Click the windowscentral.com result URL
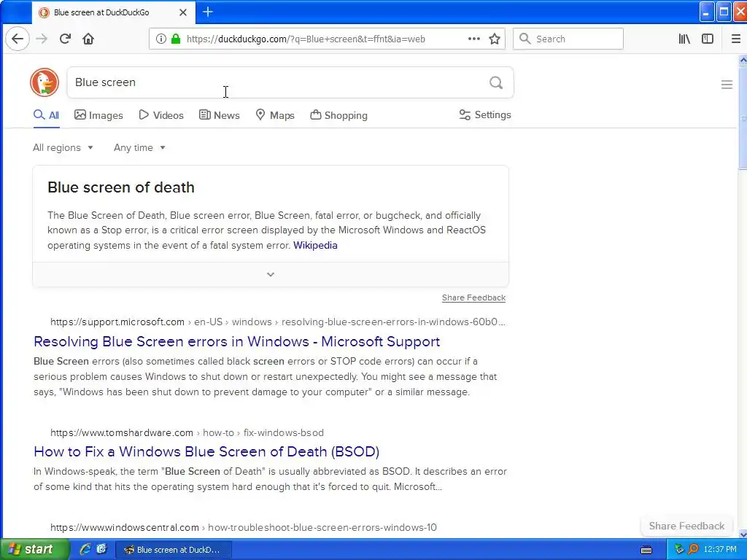747x560 pixels. pos(244,527)
